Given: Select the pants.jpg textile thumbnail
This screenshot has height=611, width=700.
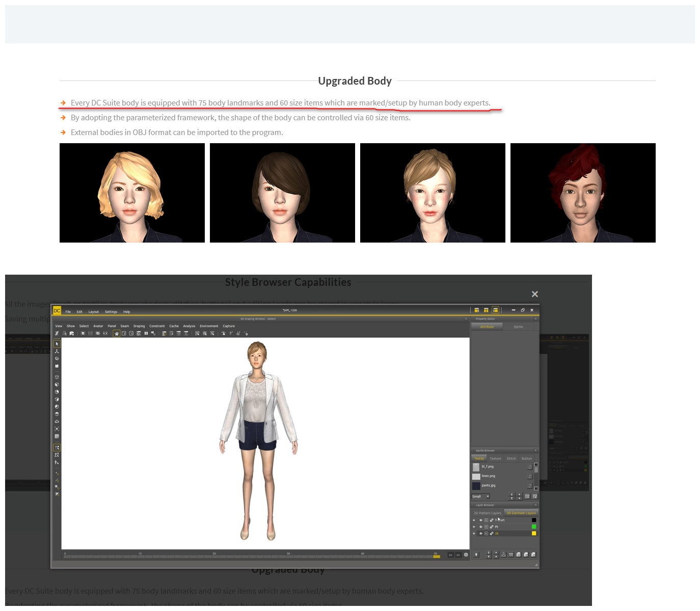Looking at the screenshot, I should (x=476, y=486).
